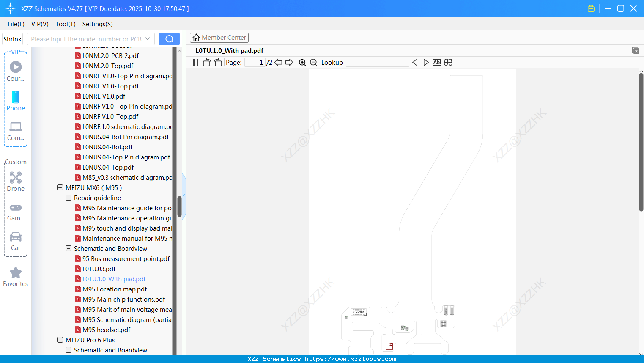
Task: Open the Drone category
Action: pyautogui.click(x=16, y=181)
